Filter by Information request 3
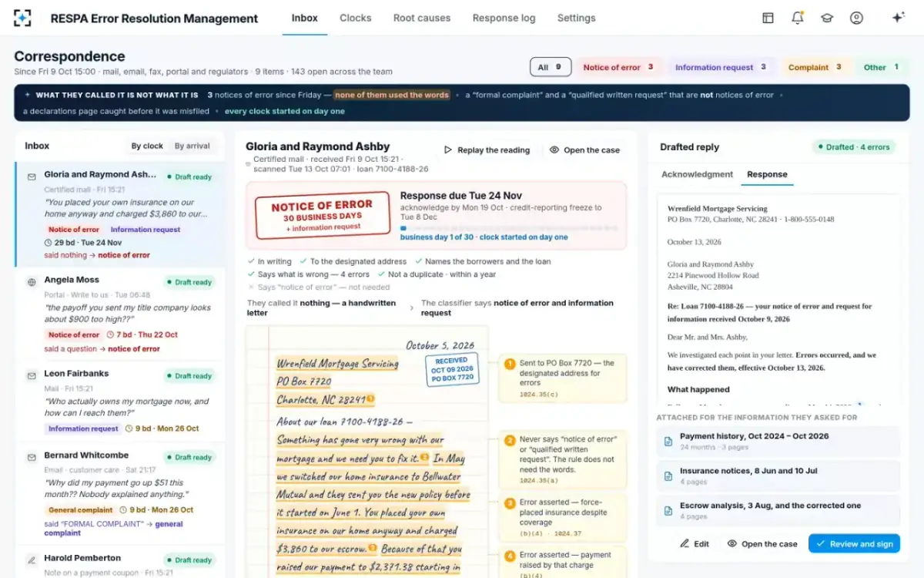The width and height of the screenshot is (924, 578). 721,67
